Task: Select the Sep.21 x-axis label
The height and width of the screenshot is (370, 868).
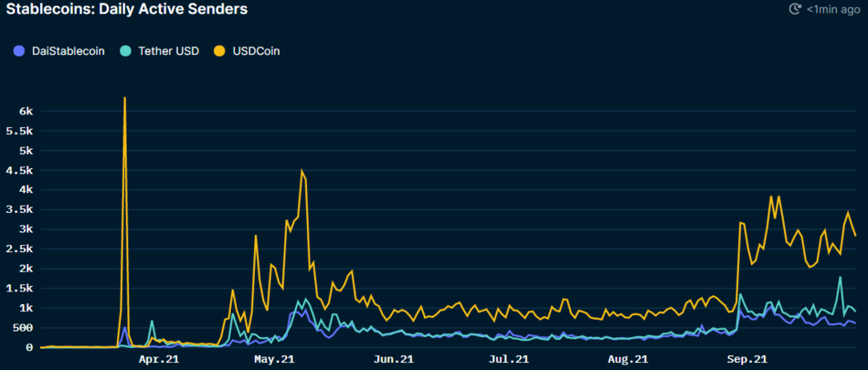Action: (746, 360)
